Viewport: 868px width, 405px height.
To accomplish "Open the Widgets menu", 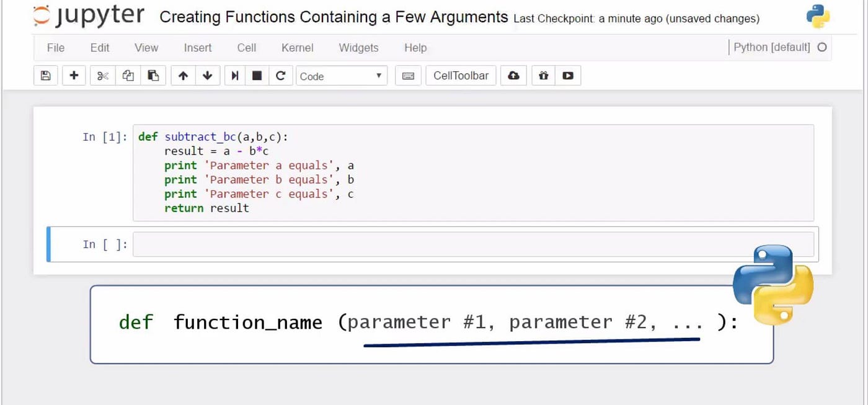I will pos(358,48).
